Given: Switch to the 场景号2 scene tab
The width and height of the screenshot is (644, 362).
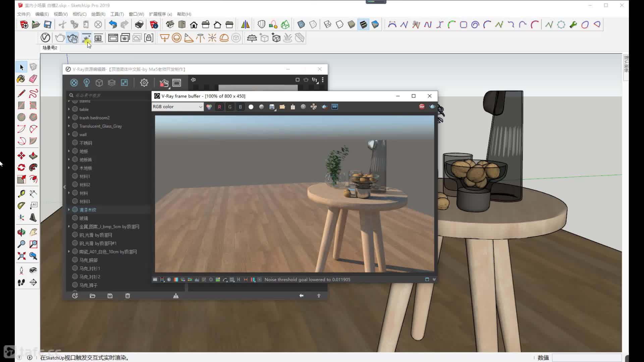Looking at the screenshot, I should coord(50,48).
